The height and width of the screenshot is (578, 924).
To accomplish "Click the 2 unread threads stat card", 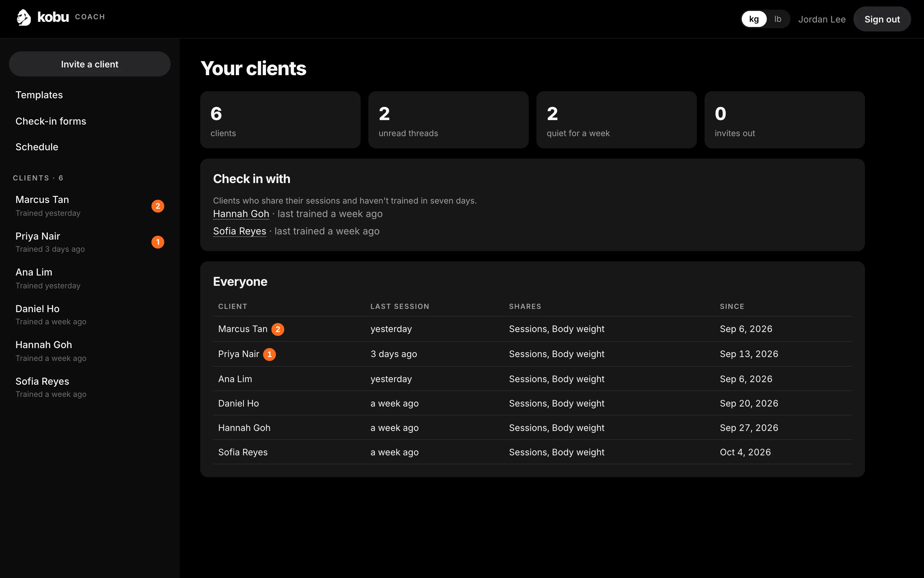I will click(x=448, y=120).
